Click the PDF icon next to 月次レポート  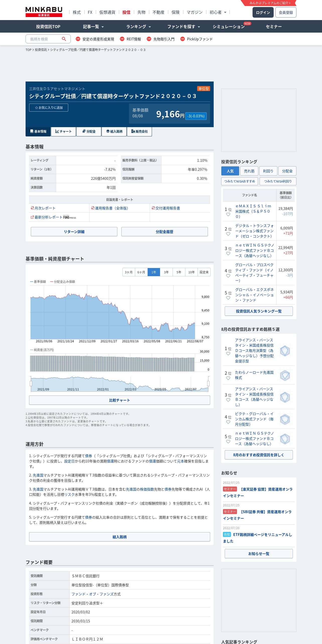coord(32,208)
